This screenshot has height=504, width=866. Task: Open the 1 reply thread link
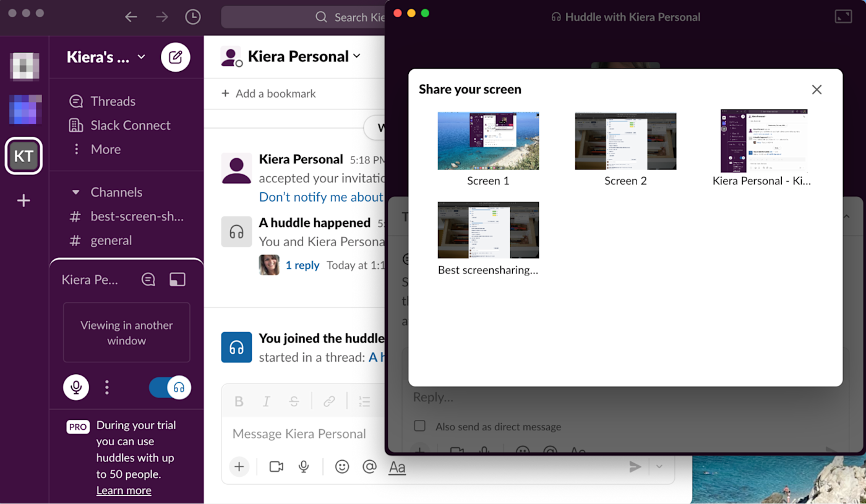click(302, 265)
